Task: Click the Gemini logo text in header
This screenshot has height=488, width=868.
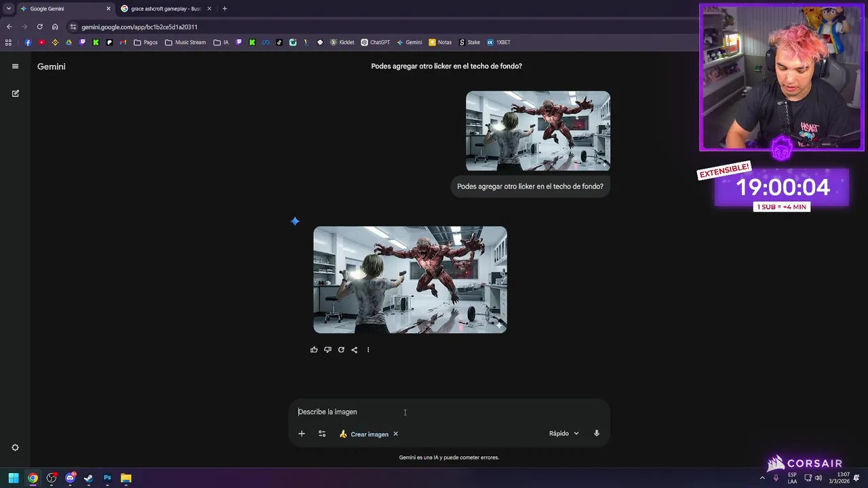Action: [x=52, y=66]
